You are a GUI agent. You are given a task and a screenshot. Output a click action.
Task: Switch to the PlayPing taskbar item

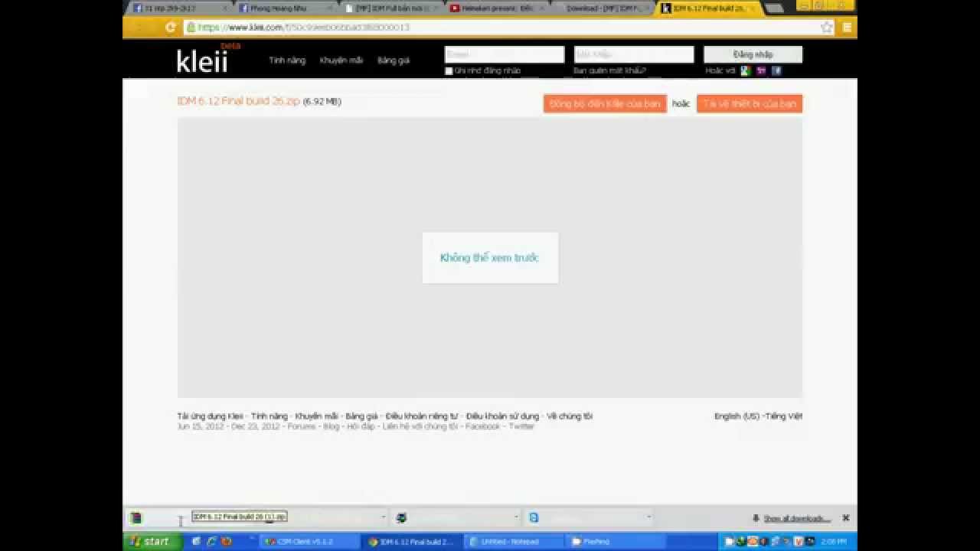[x=615, y=541]
